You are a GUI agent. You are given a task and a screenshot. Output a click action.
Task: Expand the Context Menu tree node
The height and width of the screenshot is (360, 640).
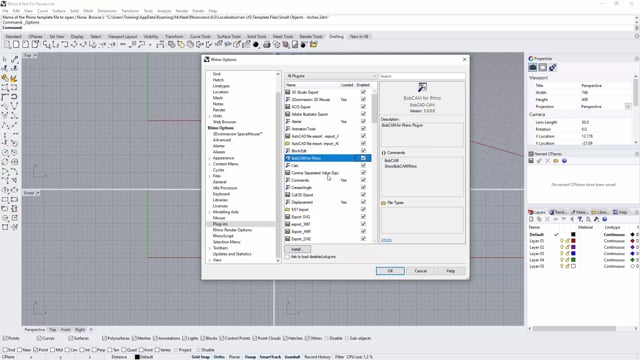click(x=210, y=164)
